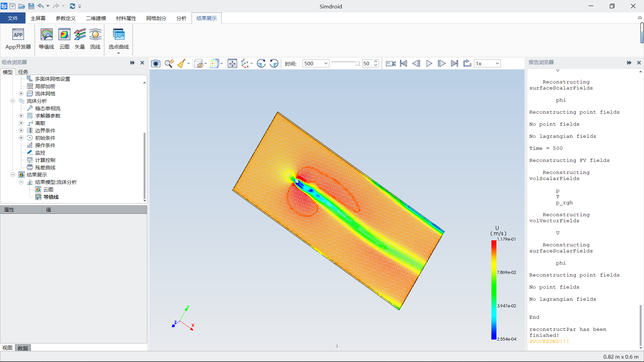Screen dimensions: 644x362
Task: Open the App开发器 tool
Action: coord(18,39)
